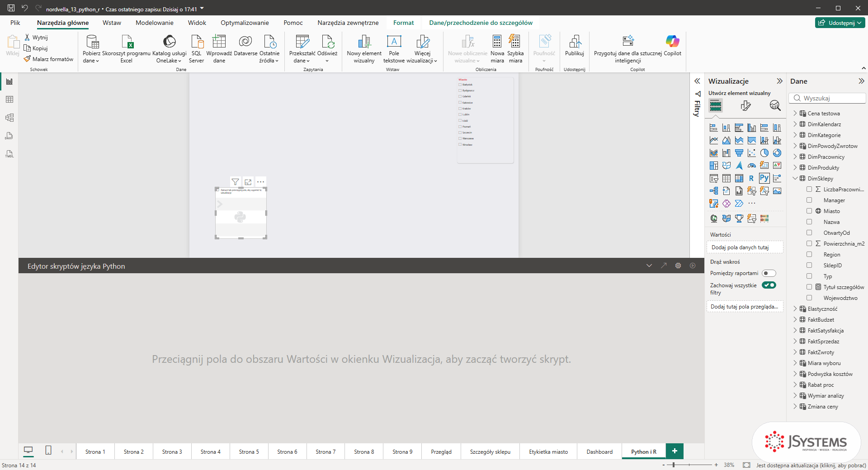Screen dimensions: 868x470
Task: Open the Model view in left sidebar
Action: click(9, 118)
